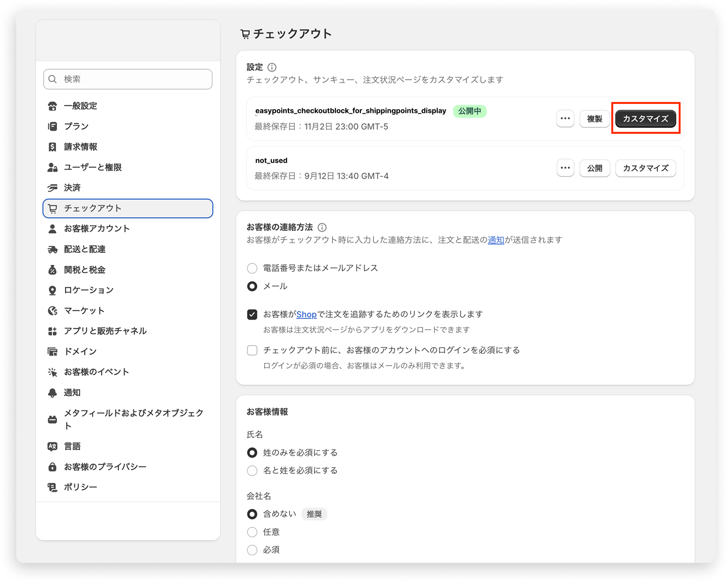The image size is (728, 582).
Task: Open the 通知 link in contact description
Action: tap(496, 240)
